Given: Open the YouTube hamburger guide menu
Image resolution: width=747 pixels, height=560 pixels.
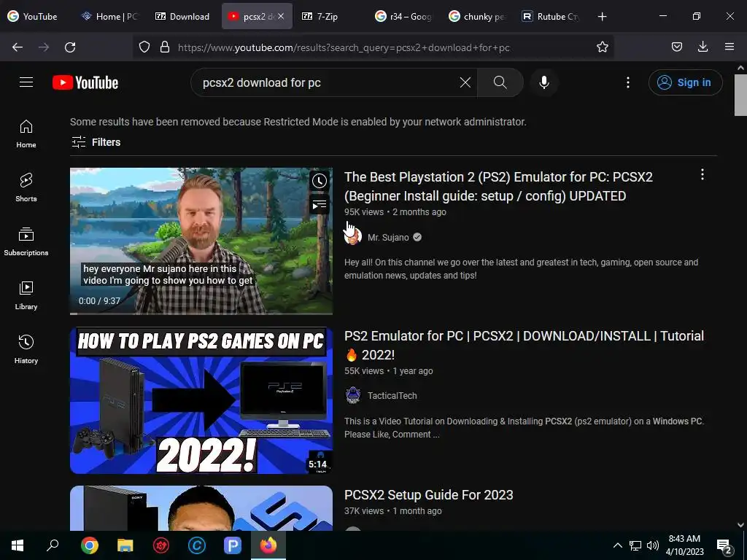Looking at the screenshot, I should 26,82.
